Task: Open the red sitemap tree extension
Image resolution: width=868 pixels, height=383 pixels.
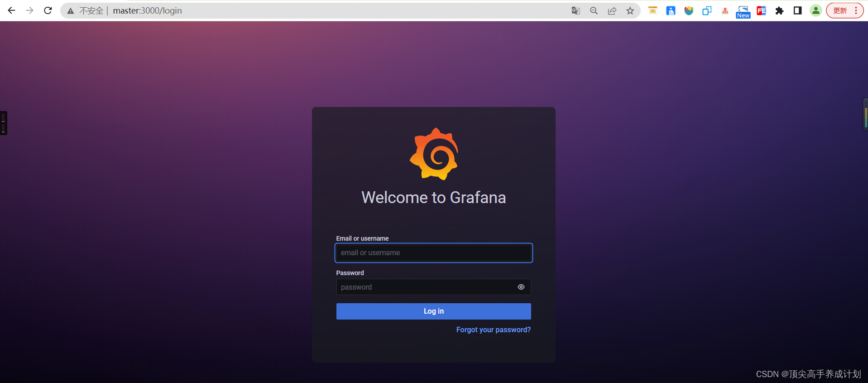Action: pyautogui.click(x=725, y=11)
